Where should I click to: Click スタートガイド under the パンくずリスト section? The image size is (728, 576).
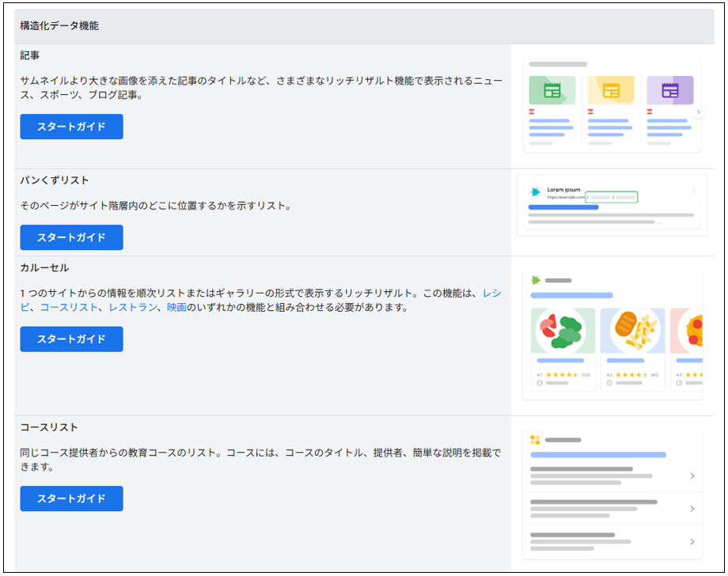(x=71, y=237)
